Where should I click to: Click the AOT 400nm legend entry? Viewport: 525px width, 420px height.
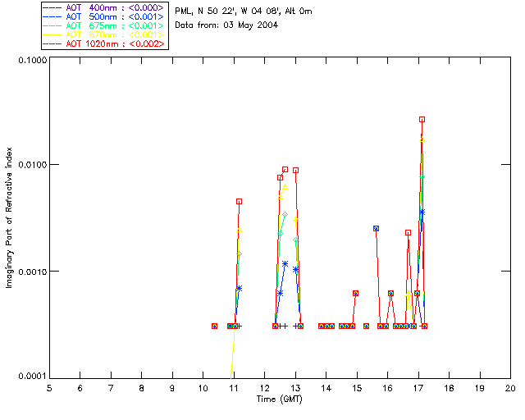pos(104,7)
